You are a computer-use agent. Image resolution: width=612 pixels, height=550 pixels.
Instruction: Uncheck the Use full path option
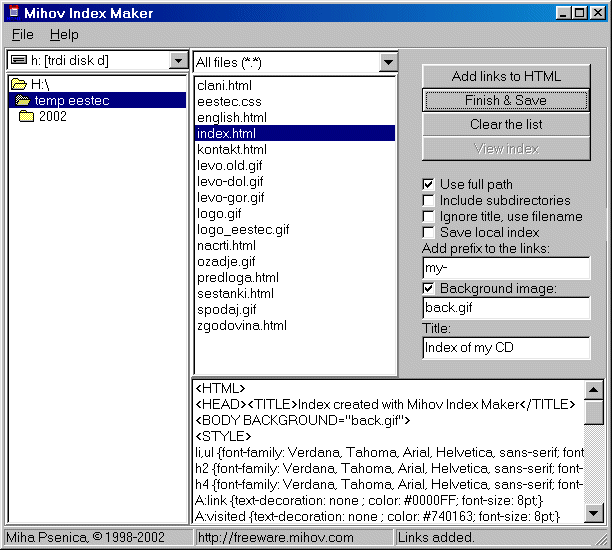point(429,184)
